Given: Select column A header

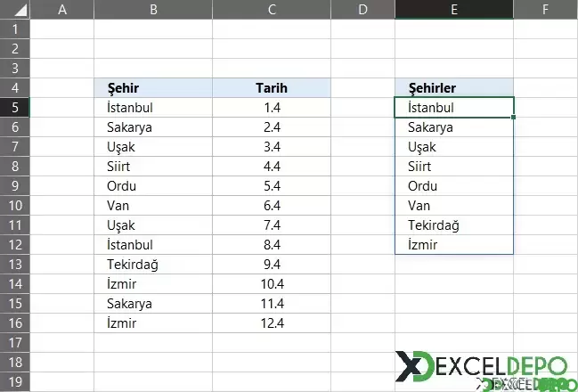Looking at the screenshot, I should pos(62,9).
